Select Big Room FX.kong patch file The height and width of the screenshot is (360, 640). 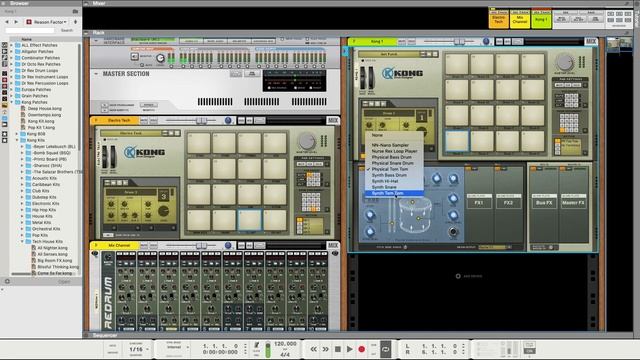pos(54,260)
